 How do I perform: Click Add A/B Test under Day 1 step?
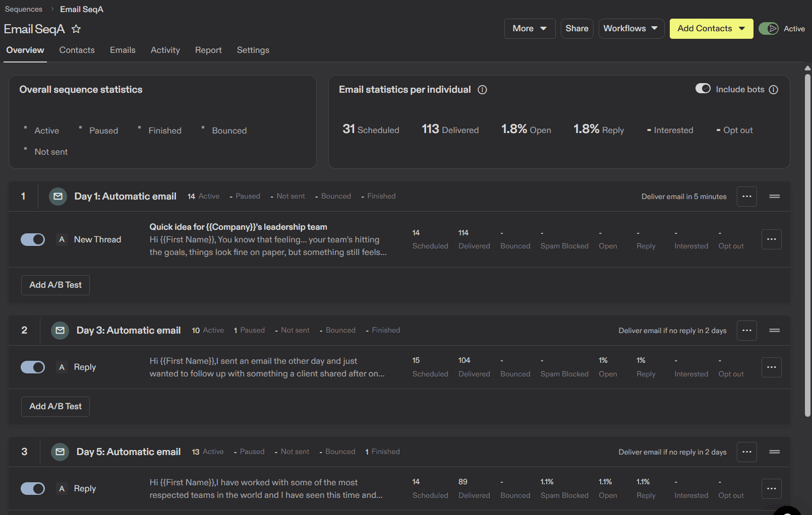pyautogui.click(x=55, y=285)
